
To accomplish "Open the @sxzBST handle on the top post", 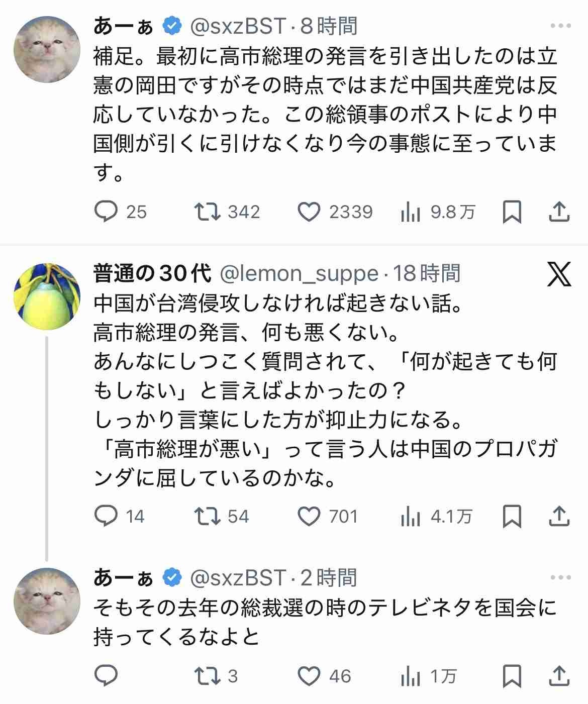I will point(238,26).
